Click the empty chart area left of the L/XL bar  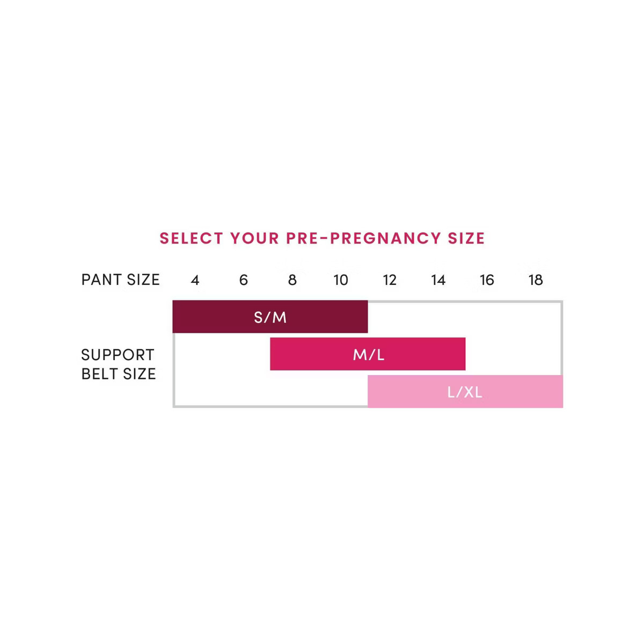(271, 390)
